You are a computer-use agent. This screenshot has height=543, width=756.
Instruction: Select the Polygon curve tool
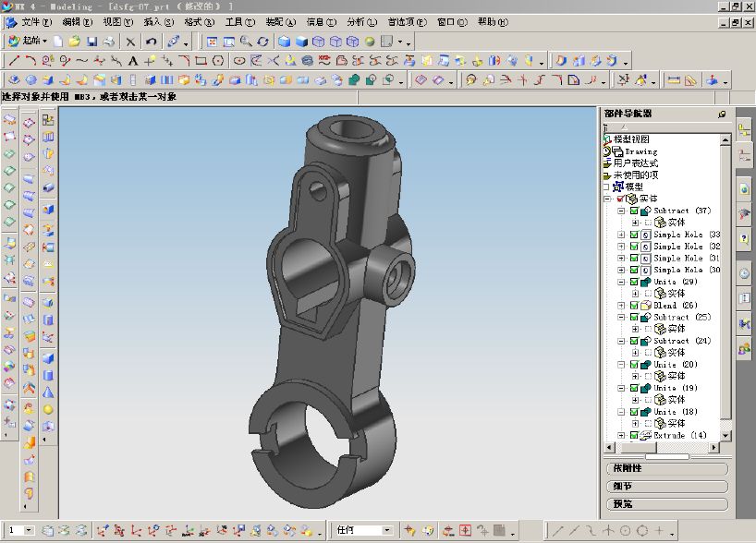pyautogui.click(x=218, y=61)
